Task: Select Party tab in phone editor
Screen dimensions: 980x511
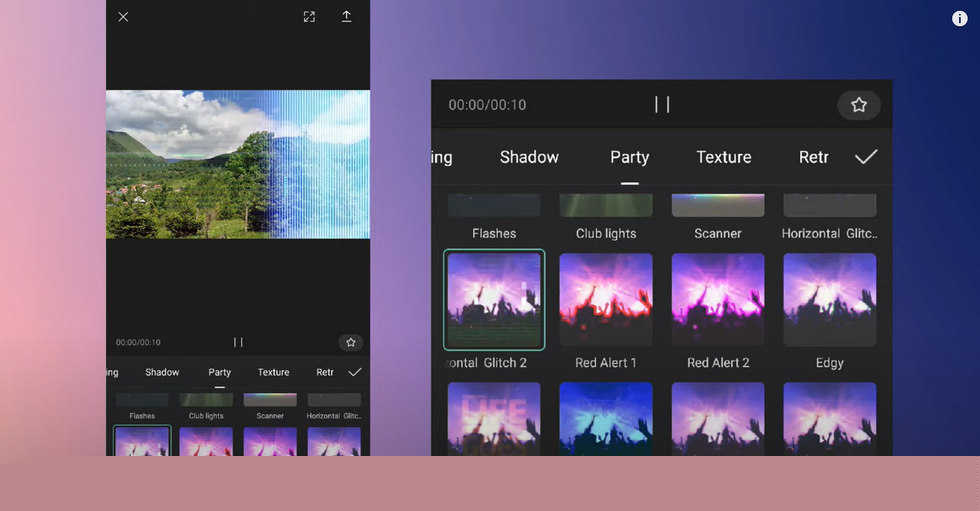Action: click(x=219, y=372)
